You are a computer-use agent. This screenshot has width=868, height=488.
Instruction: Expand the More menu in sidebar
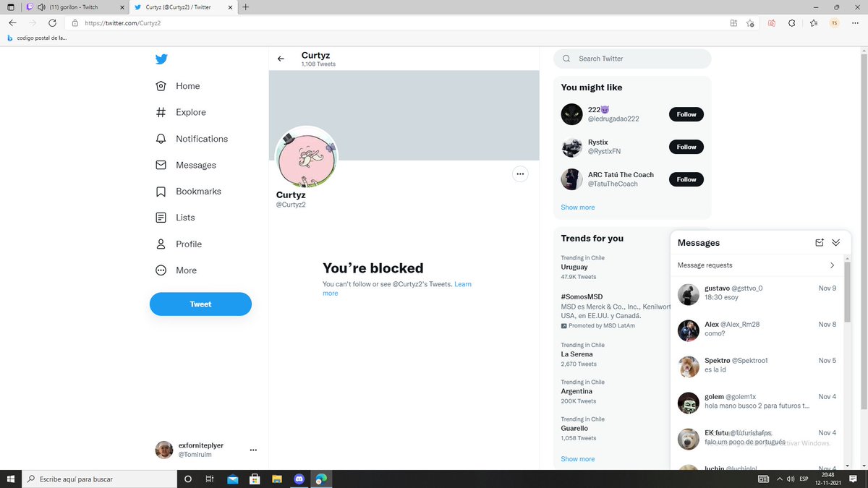coord(176,270)
